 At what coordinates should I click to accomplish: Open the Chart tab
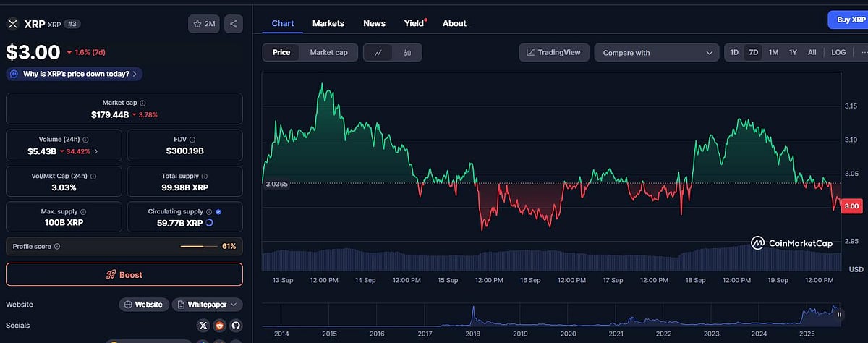(x=283, y=23)
